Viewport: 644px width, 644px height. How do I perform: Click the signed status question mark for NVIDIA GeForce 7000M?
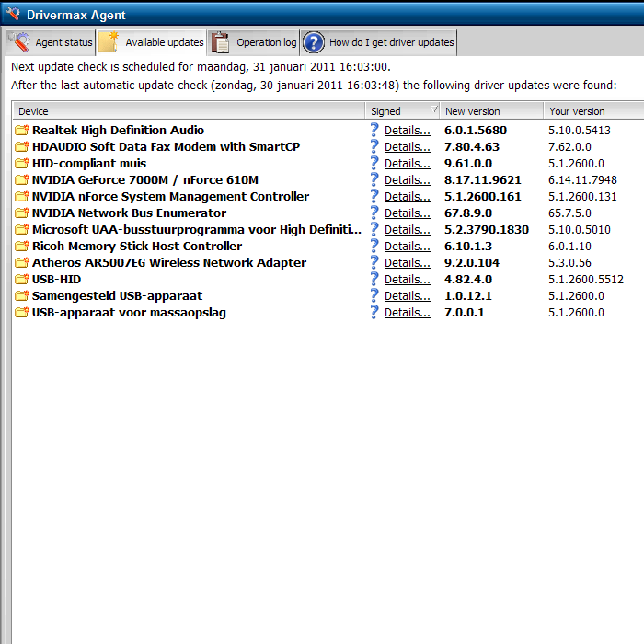tap(374, 179)
